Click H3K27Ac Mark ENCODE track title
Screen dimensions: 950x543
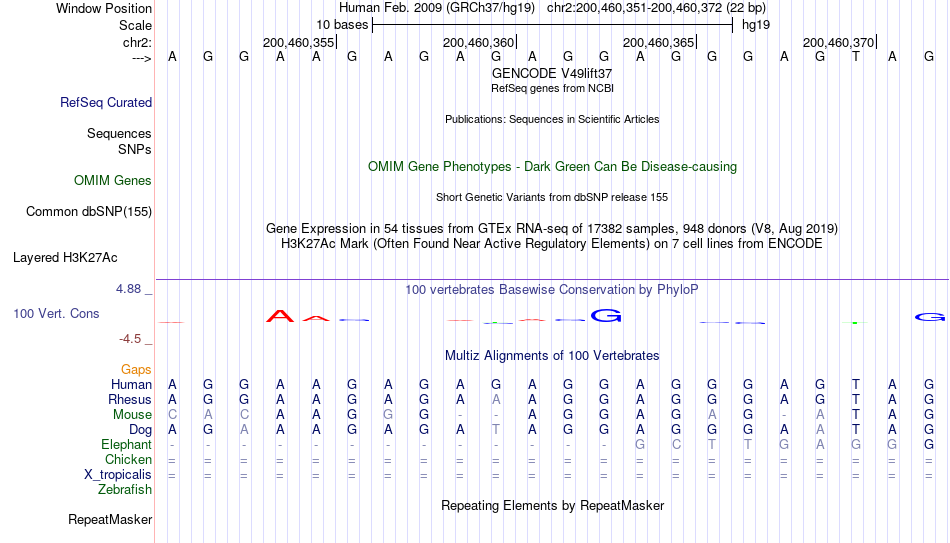[x=552, y=244]
